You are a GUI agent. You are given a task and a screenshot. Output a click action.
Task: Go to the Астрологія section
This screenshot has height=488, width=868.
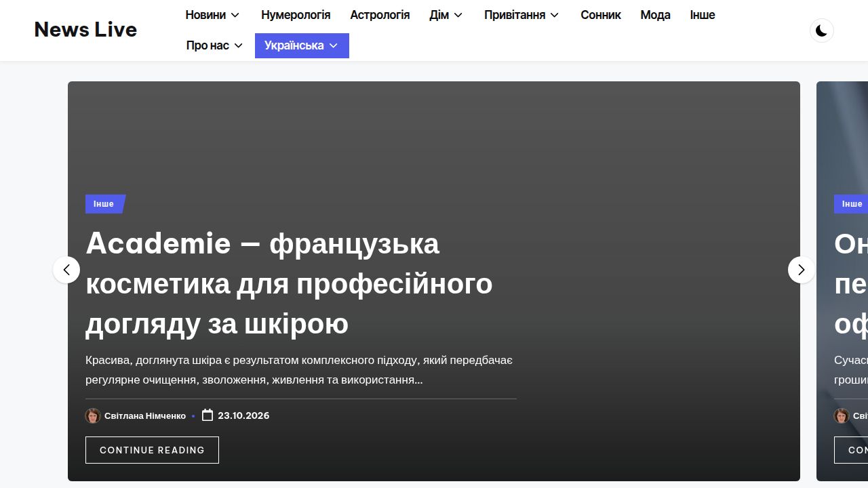coord(380,15)
